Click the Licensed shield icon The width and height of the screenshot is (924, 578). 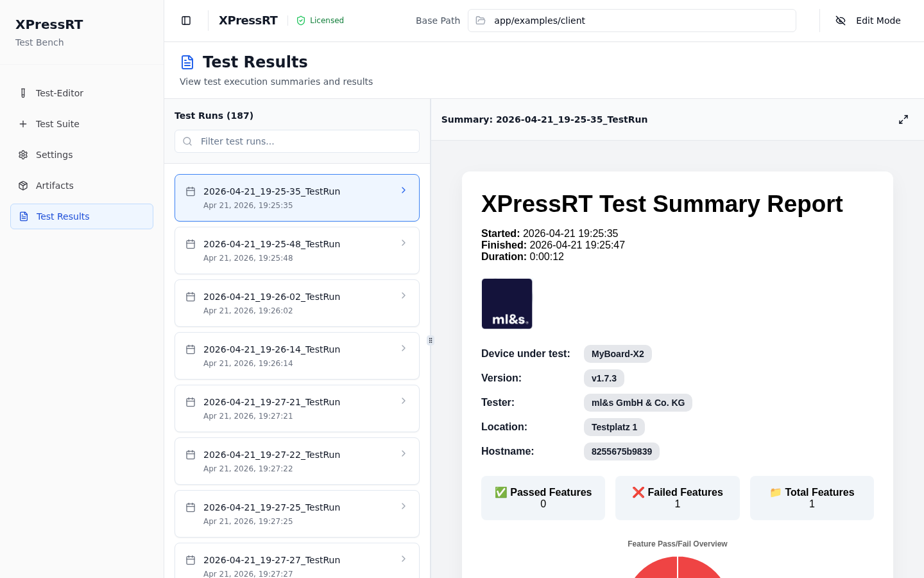click(x=301, y=21)
